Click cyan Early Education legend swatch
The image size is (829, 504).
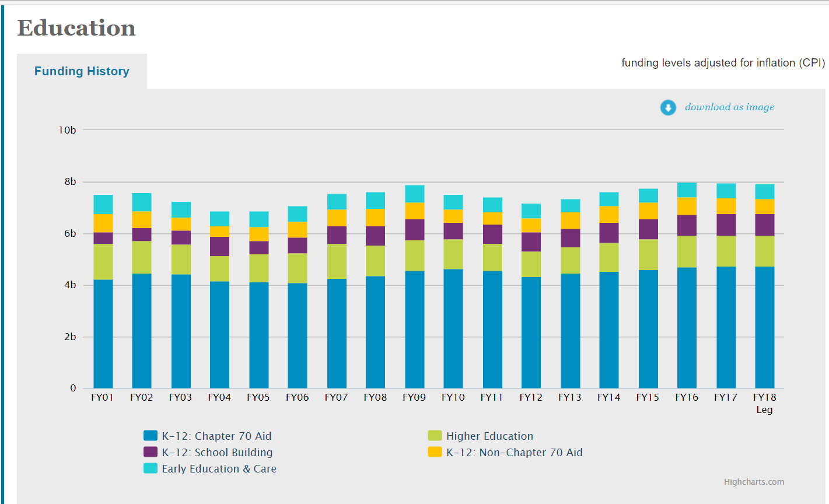[151, 468]
